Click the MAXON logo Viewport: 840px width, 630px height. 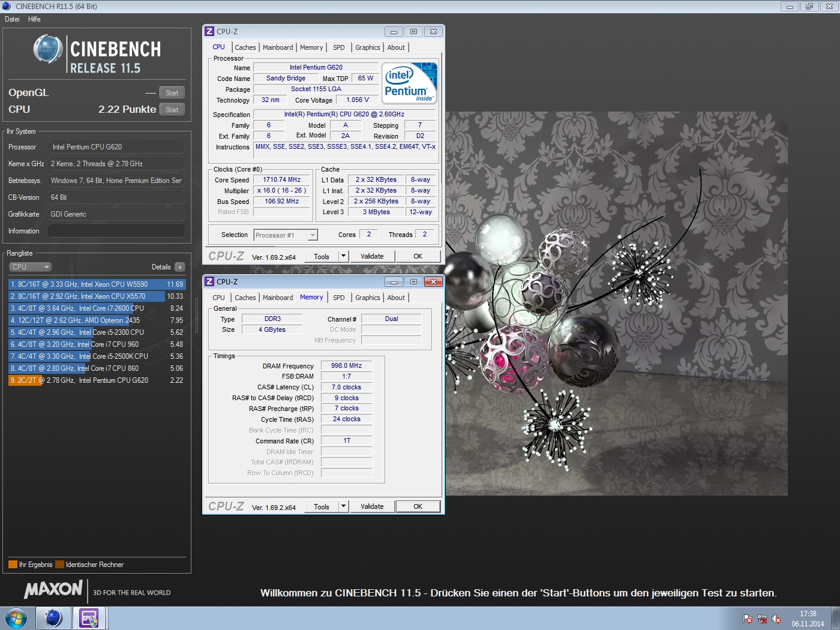(x=53, y=590)
